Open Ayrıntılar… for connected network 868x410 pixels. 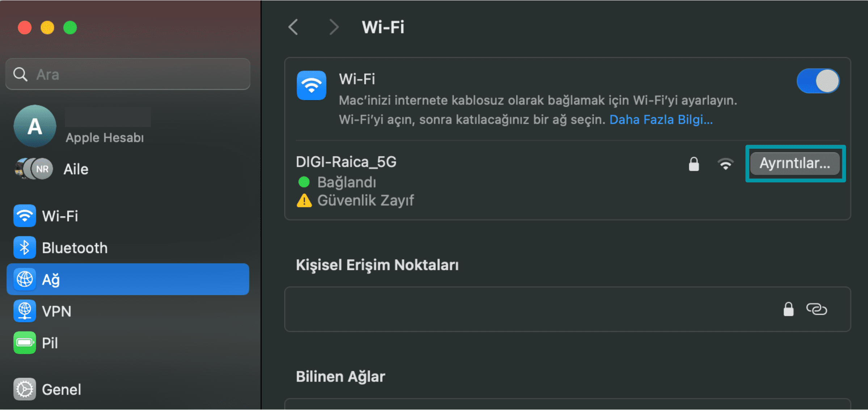tap(795, 163)
